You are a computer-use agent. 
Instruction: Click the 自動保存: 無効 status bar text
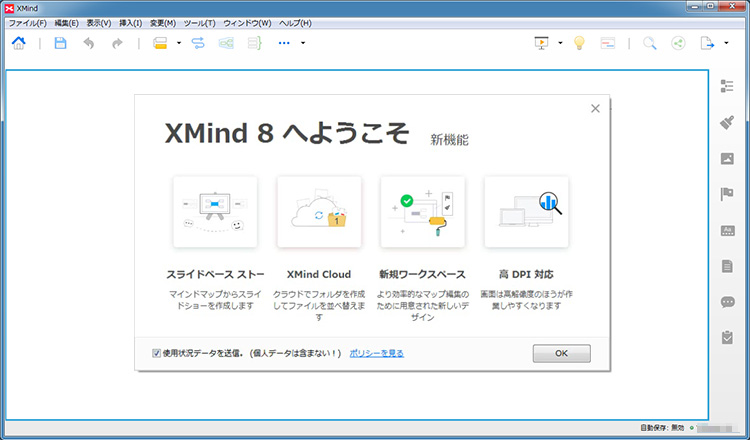(x=662, y=428)
